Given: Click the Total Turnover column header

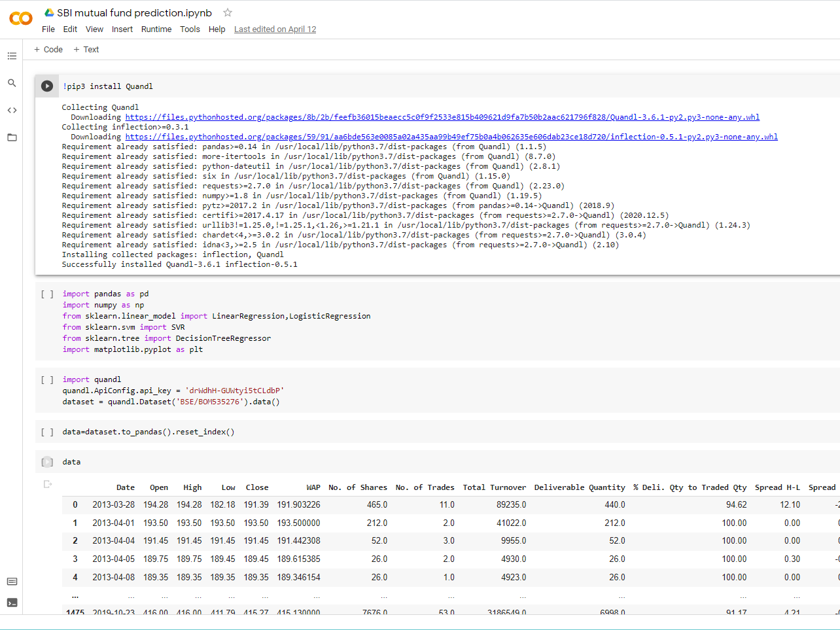Looking at the screenshot, I should pos(495,487).
